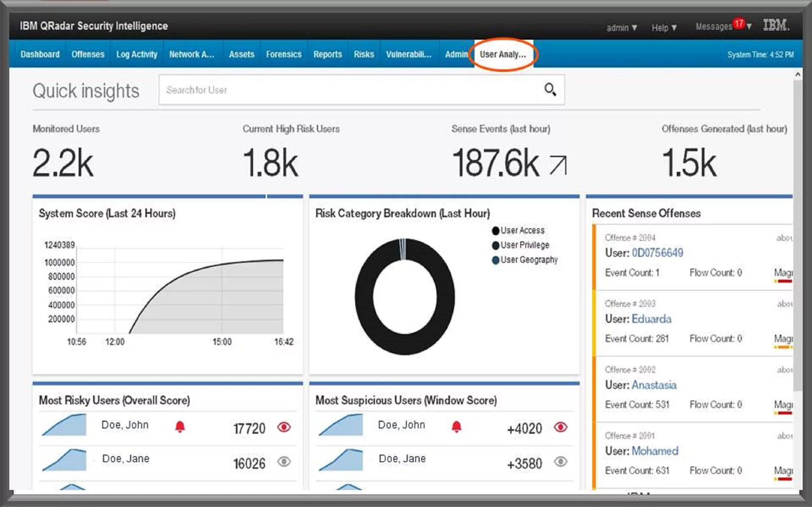Toggle the red watch eye for Doe, John score 17720

click(284, 427)
